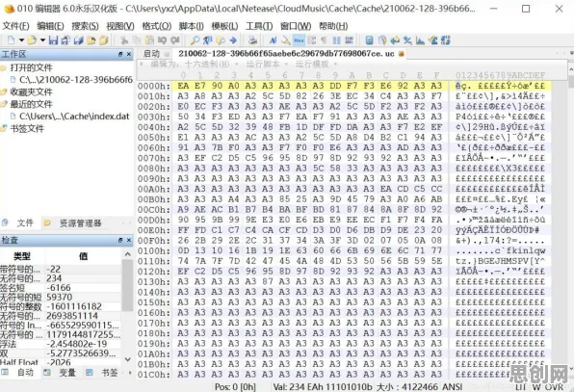Image resolution: width=574 pixels, height=392 pixels.
Task: Open the Calculator toolbar icon
Action: pyautogui.click(x=370, y=40)
